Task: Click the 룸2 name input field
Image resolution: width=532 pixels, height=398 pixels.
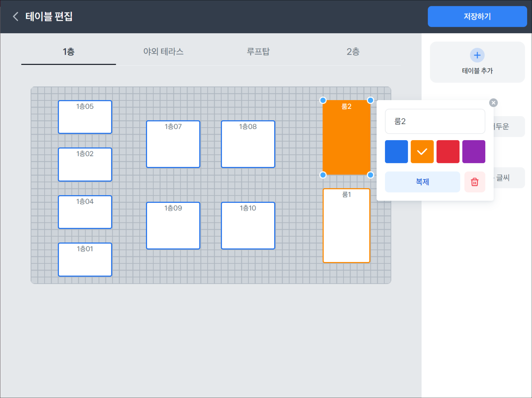Action: click(435, 121)
